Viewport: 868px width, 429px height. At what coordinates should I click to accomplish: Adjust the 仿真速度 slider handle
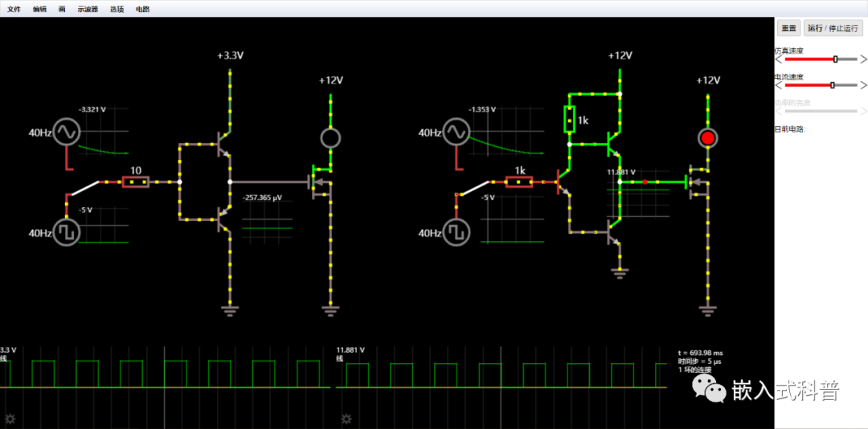[x=835, y=59]
